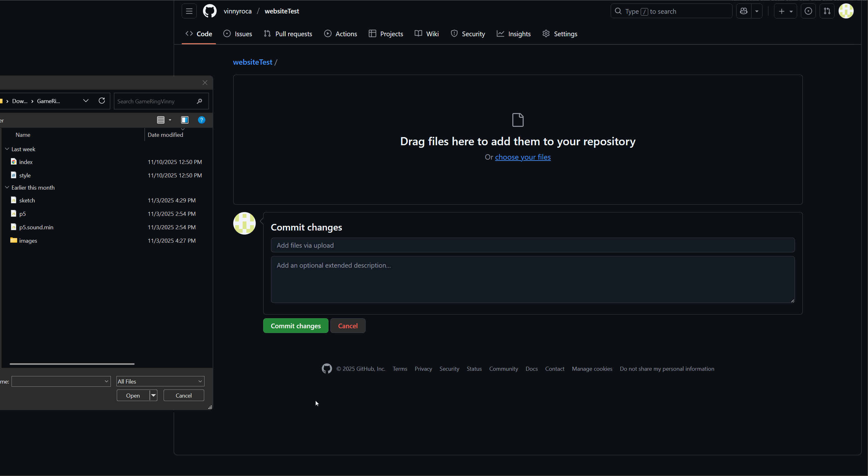Toggle the preview pane in the file dialog
868x476 pixels.
pyautogui.click(x=185, y=120)
